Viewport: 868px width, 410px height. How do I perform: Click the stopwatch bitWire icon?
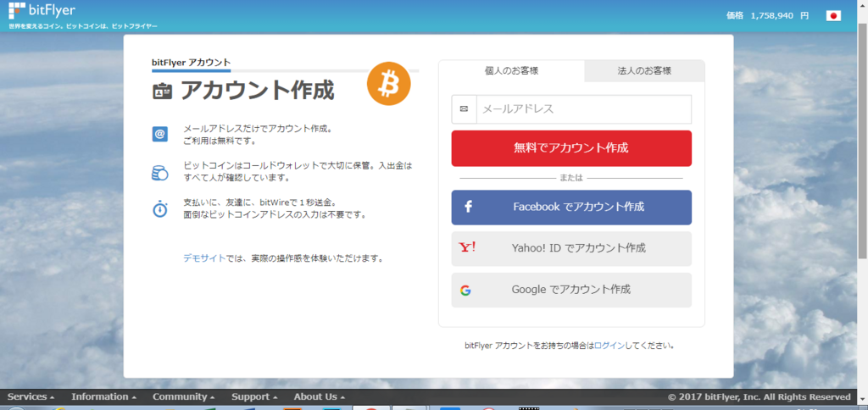(159, 209)
